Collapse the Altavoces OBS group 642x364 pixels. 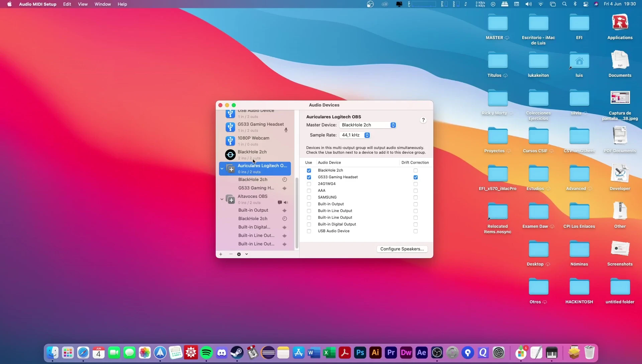(222, 199)
